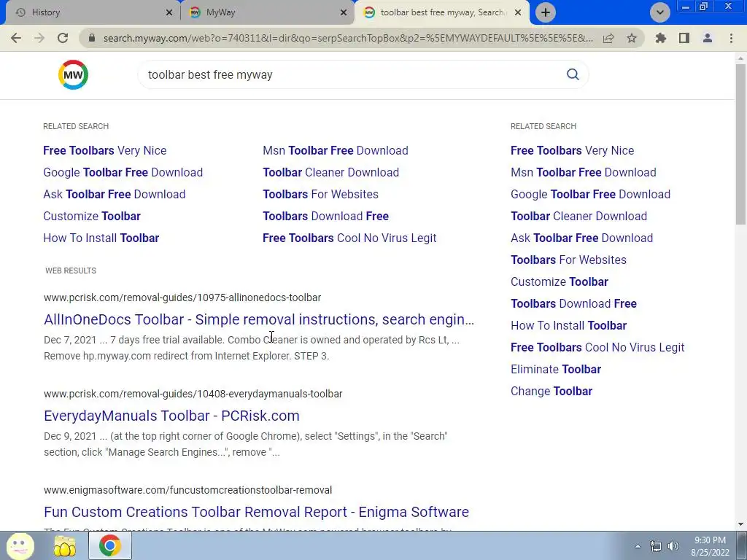Open Fun Custom Creations Toolbar Removal Report result
The height and width of the screenshot is (560, 747).
coord(256,512)
